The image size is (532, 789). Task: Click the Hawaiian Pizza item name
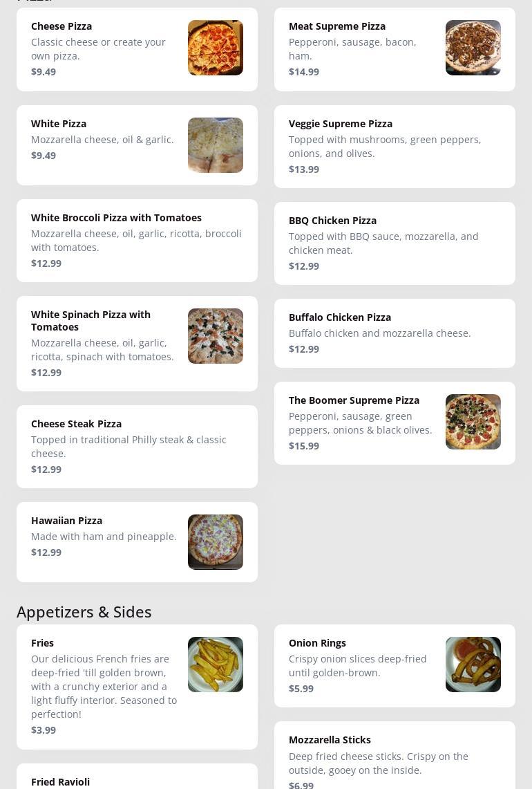click(66, 521)
